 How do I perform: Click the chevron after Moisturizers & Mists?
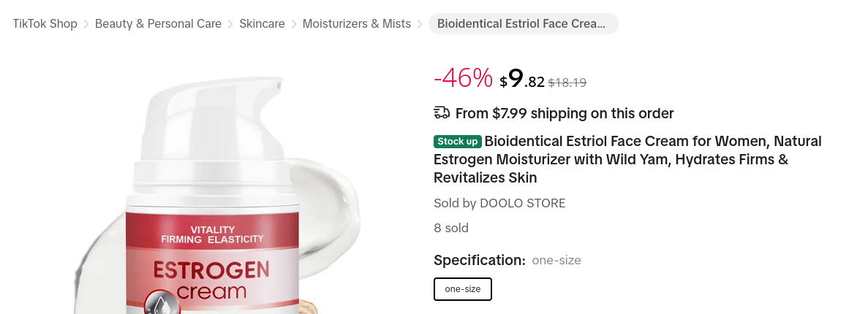click(x=420, y=24)
